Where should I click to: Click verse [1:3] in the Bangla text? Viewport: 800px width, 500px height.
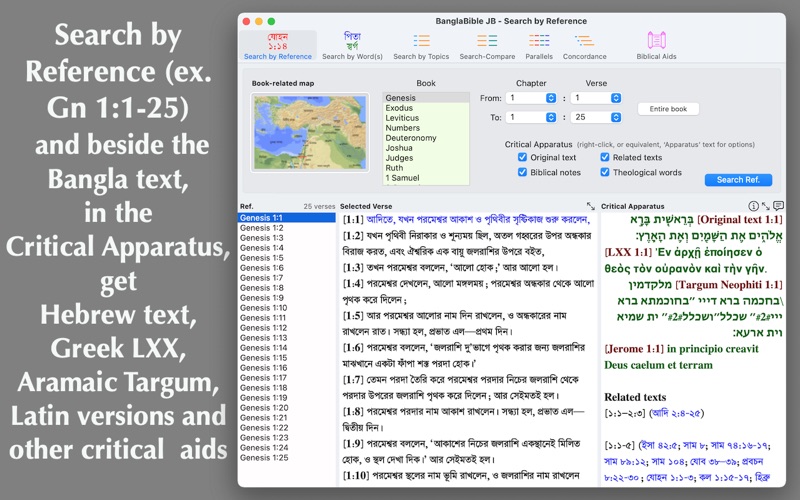pyautogui.click(x=451, y=267)
